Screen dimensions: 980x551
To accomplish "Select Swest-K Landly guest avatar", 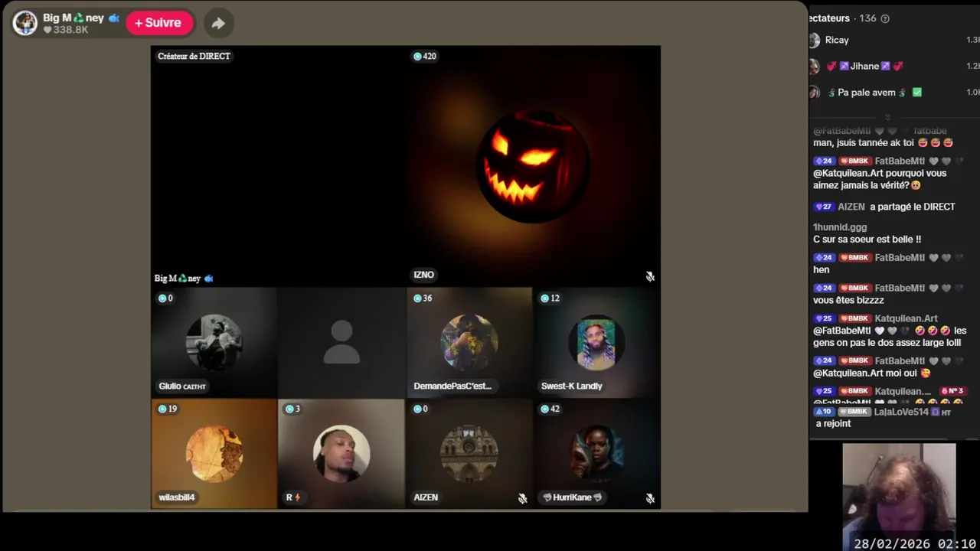I will tap(596, 342).
